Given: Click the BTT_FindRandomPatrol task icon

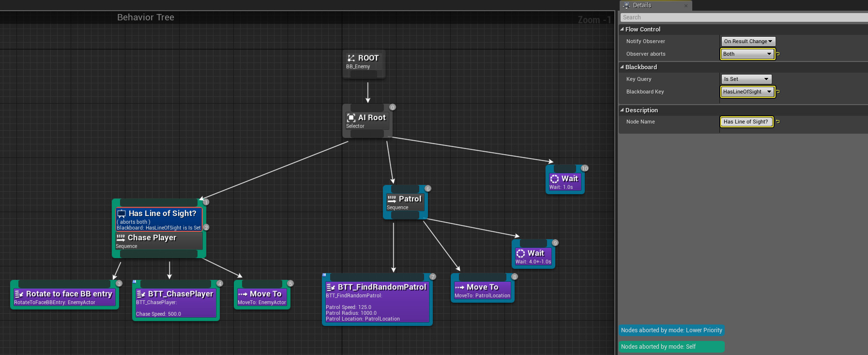Looking at the screenshot, I should pos(331,287).
